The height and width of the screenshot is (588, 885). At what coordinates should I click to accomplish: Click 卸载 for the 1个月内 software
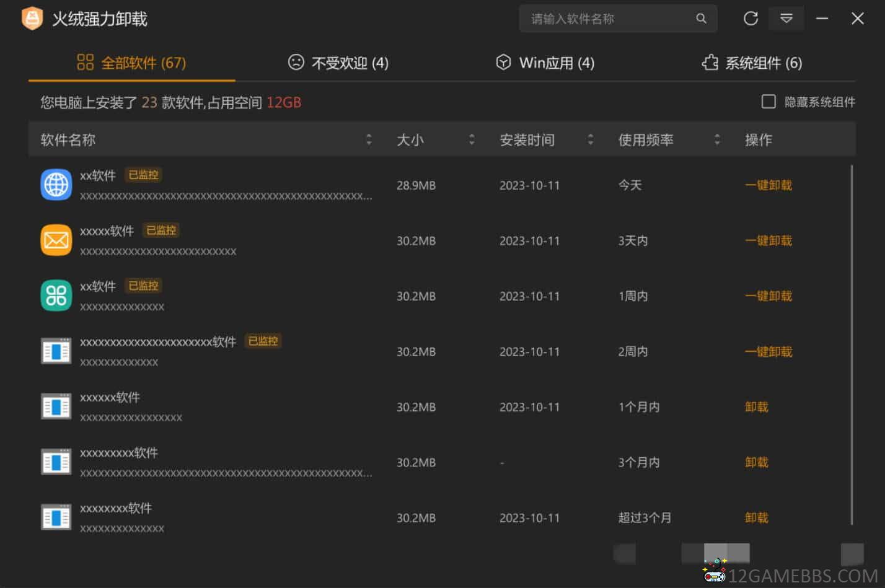click(x=756, y=407)
